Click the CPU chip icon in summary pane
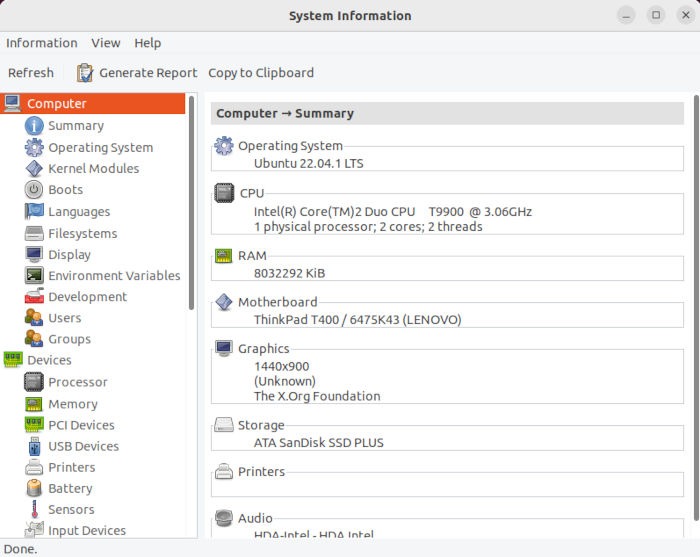The image size is (700, 557). (224, 193)
